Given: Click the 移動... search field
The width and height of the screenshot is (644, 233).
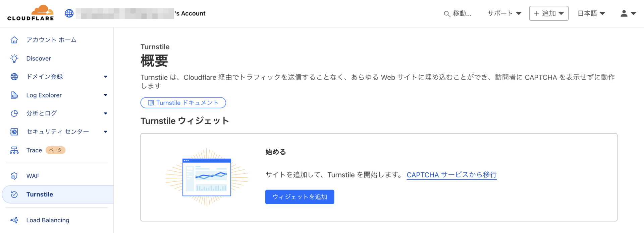Looking at the screenshot, I should pos(458,13).
